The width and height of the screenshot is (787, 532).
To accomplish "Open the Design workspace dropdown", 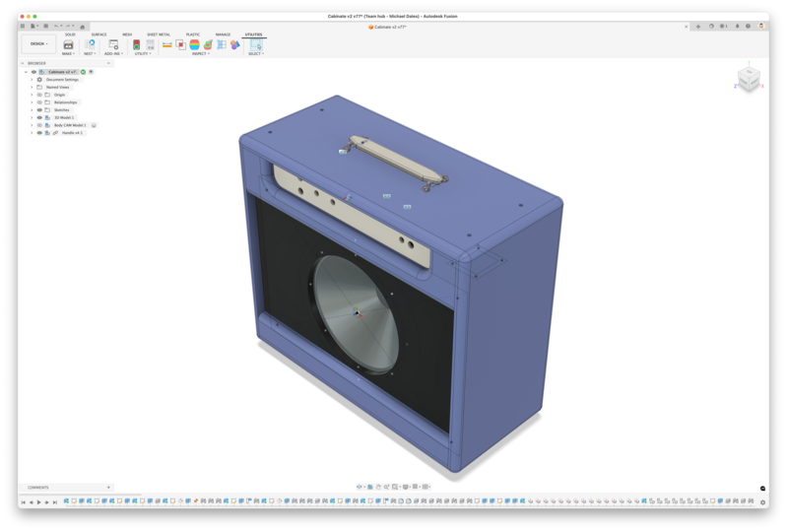I will (38, 43).
